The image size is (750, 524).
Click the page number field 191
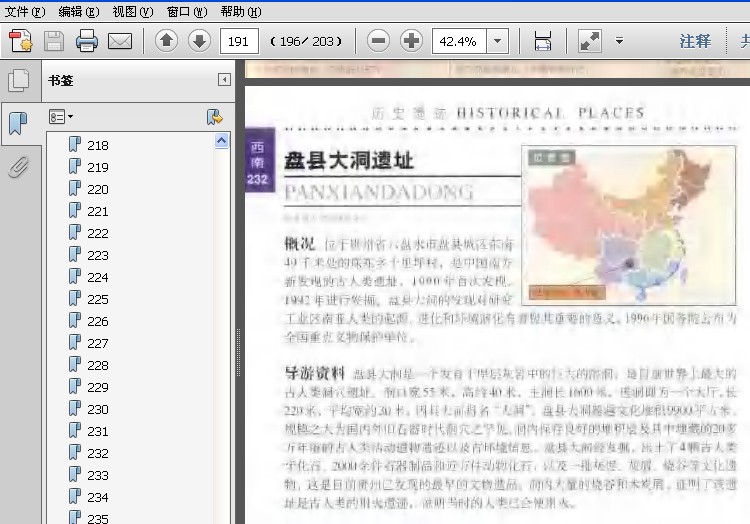pyautogui.click(x=239, y=41)
